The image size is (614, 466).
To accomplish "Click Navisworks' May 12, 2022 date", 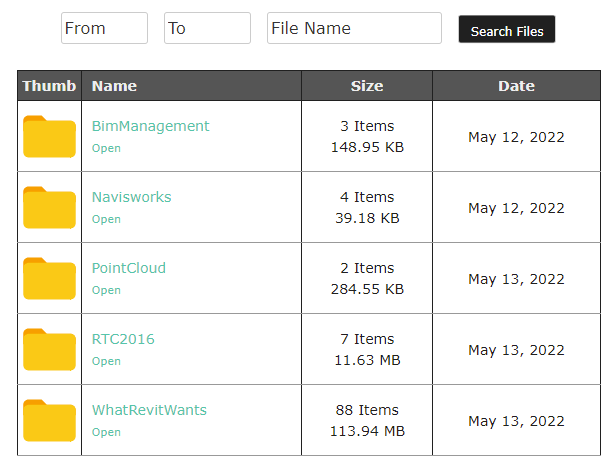I will tap(516, 208).
